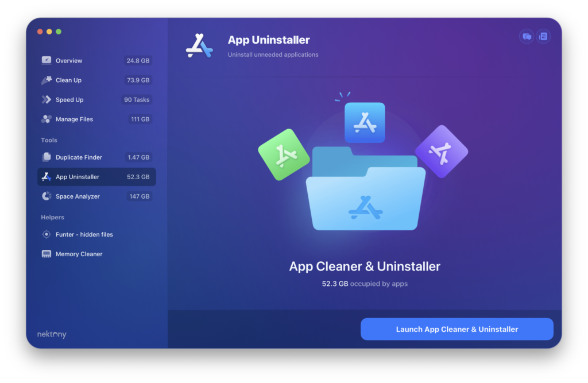588x383 pixels.
Task: Click the blue app tile above folder
Action: pos(365,122)
